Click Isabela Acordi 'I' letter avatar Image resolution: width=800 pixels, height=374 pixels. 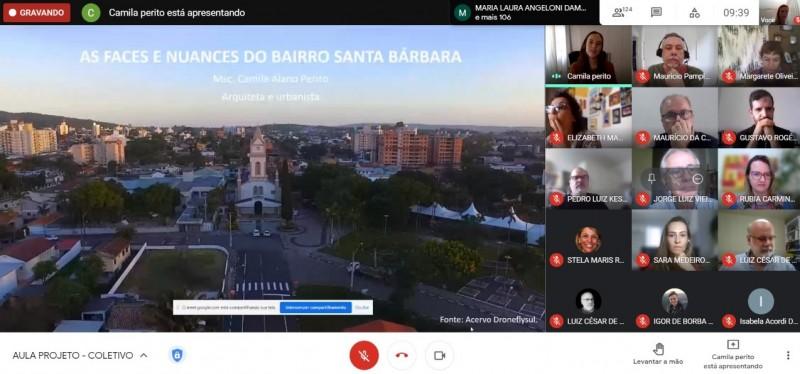click(x=761, y=301)
